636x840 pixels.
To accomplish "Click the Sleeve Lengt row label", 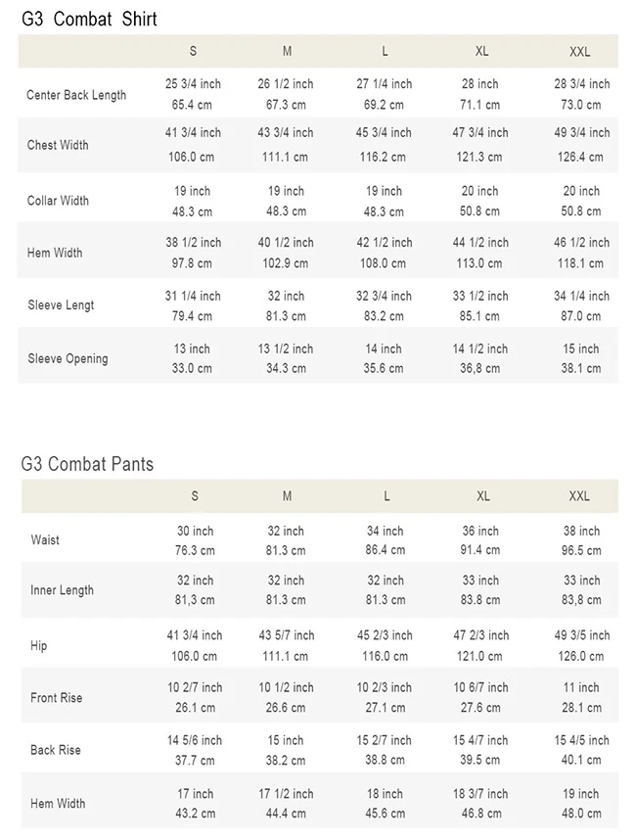I will click(x=61, y=305).
